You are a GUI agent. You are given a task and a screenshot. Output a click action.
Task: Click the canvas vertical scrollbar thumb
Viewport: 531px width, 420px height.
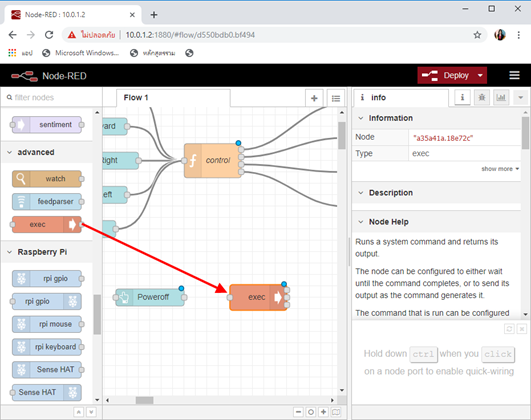(342, 135)
